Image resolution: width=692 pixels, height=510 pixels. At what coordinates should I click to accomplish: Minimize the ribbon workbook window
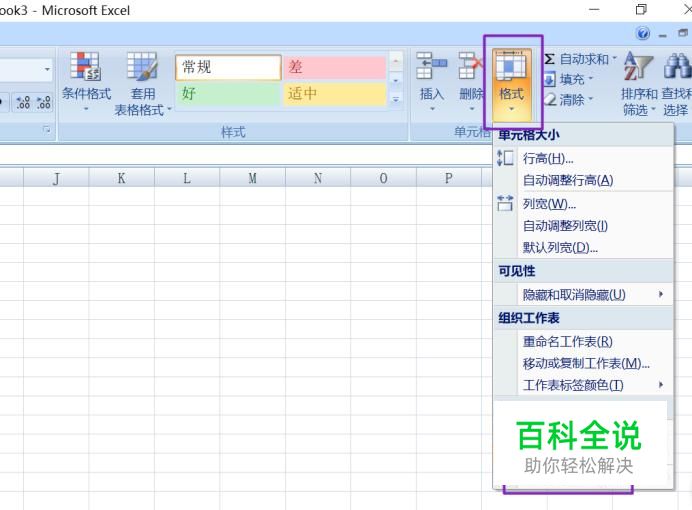662,35
